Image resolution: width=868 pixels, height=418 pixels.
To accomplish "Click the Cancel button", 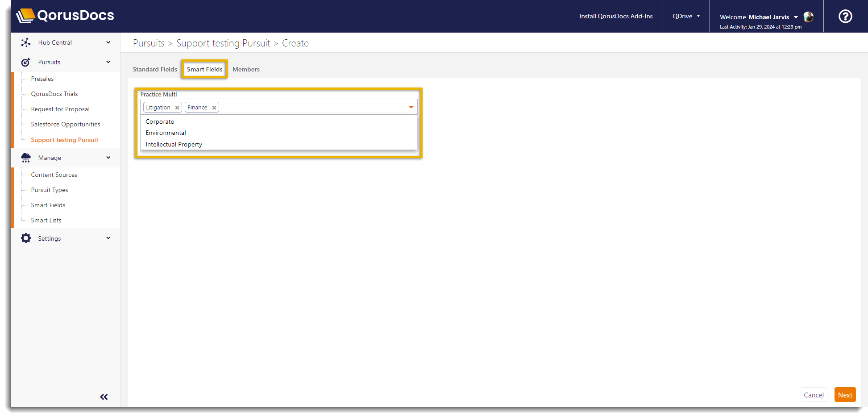I will [813, 395].
